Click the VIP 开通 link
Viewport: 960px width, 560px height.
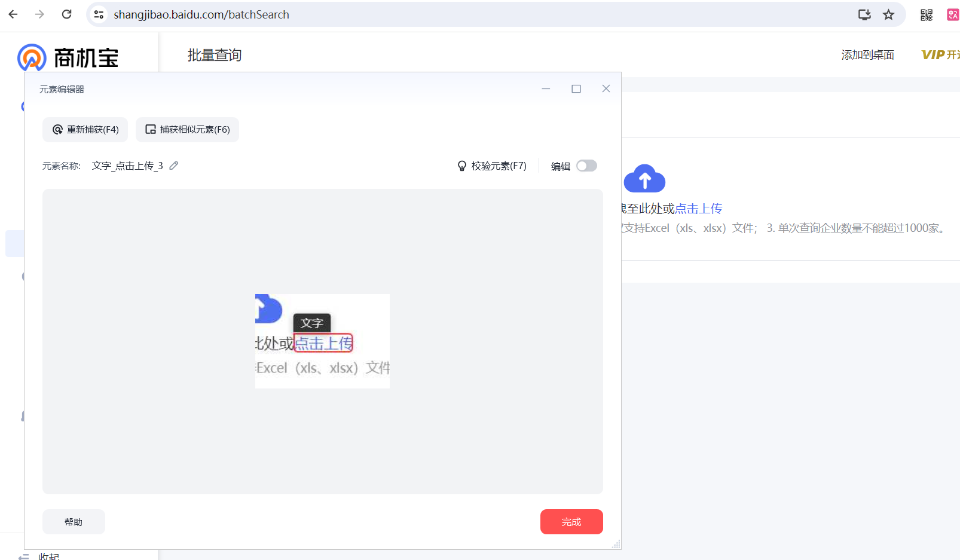tap(940, 55)
